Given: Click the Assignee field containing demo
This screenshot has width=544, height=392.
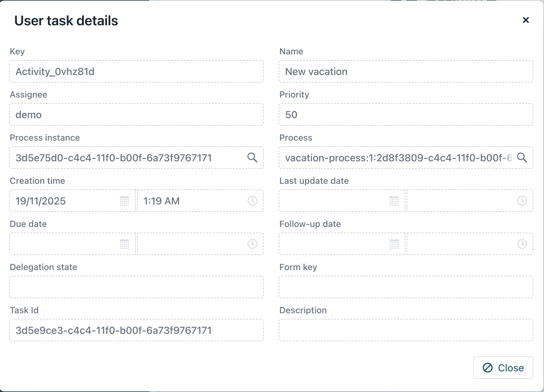Looking at the screenshot, I should coord(136,114).
